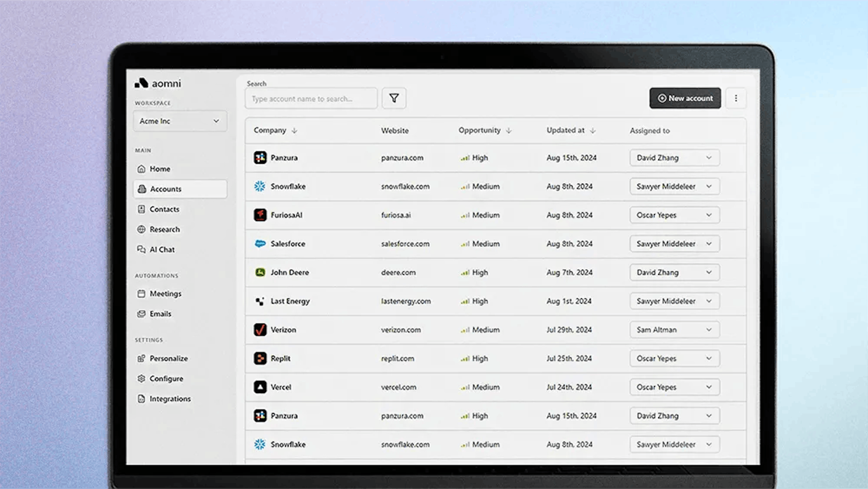Click the Personalize icon in settings
868x489 pixels.
[141, 358]
